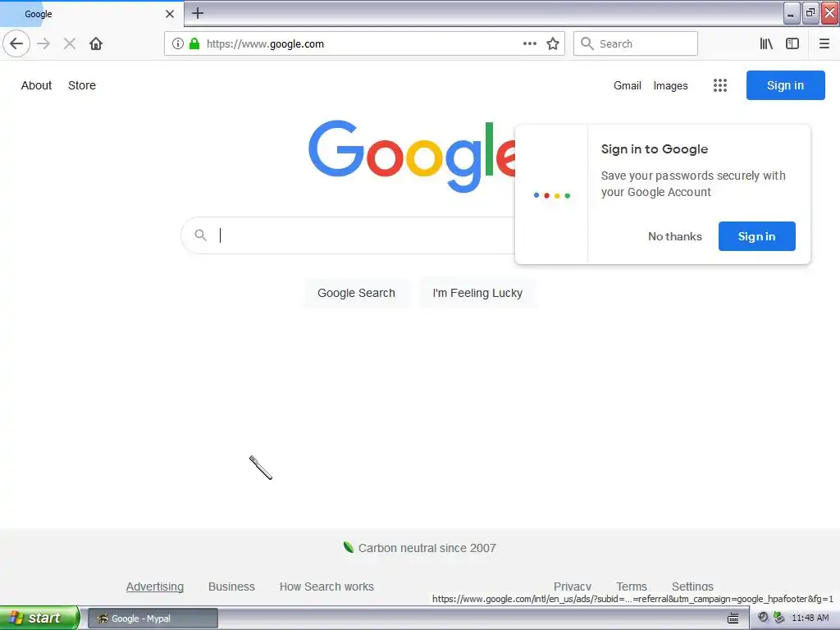Open the Store link
The width and height of the screenshot is (840, 630).
tap(82, 85)
